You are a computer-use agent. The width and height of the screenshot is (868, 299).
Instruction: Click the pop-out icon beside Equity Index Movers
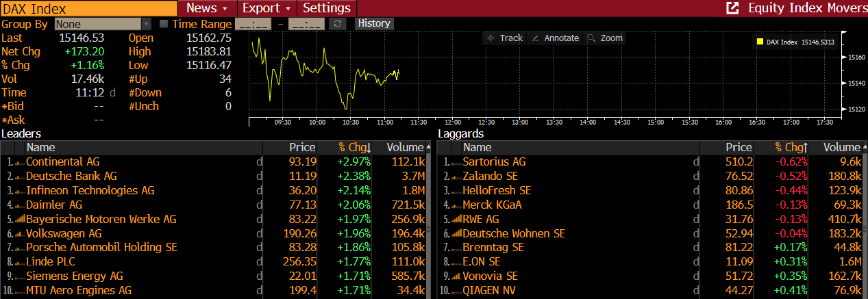(x=732, y=8)
